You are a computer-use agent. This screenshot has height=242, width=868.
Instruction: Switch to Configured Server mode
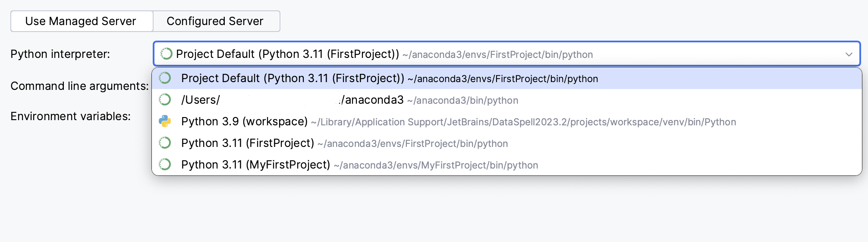(215, 21)
